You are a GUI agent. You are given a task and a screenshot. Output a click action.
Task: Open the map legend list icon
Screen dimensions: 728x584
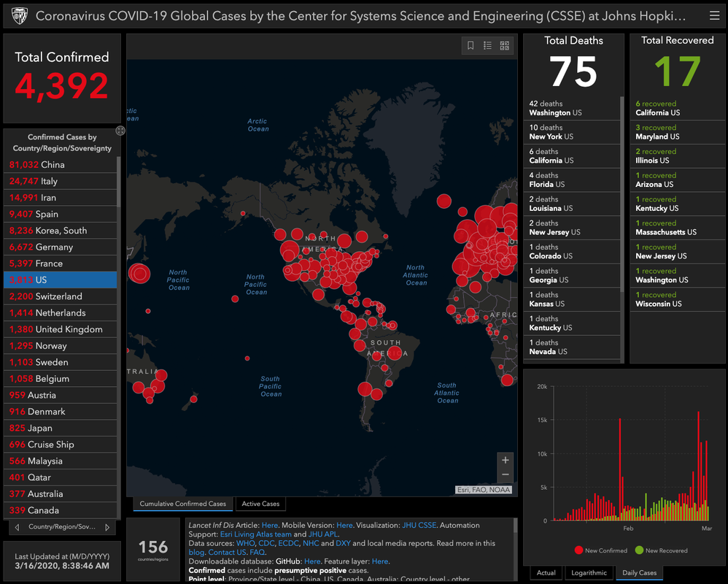(x=487, y=45)
